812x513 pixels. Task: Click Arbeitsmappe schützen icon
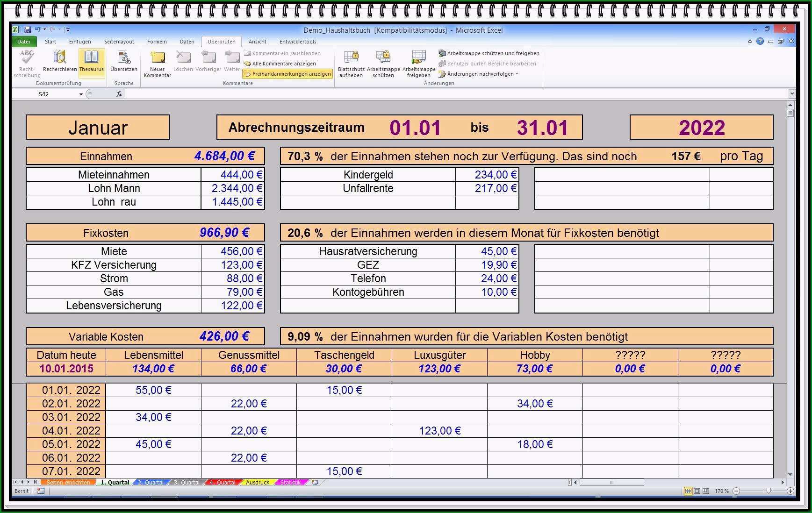coord(383,57)
